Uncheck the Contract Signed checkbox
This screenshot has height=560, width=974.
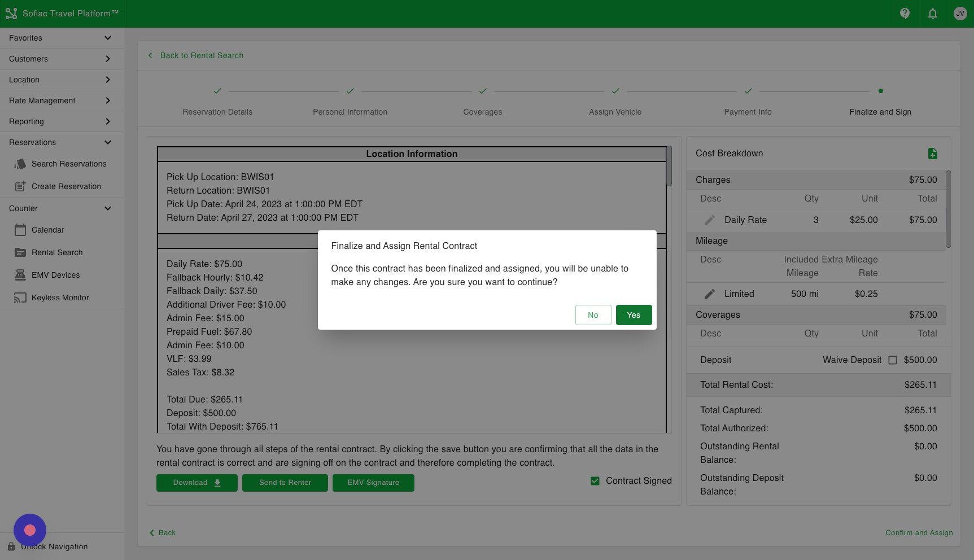[x=595, y=480]
